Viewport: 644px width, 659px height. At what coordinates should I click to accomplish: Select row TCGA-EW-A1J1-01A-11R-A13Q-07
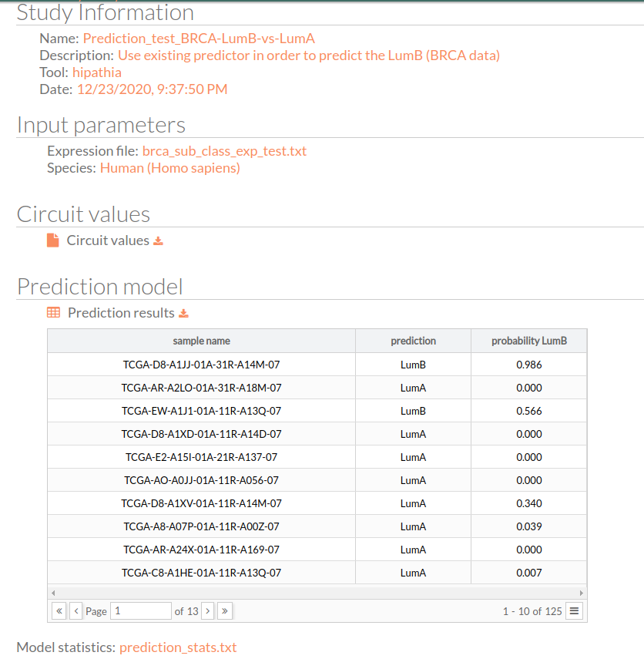click(x=317, y=411)
